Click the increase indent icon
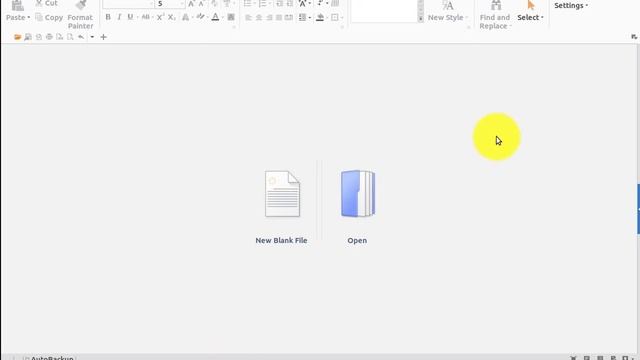 click(289, 4)
